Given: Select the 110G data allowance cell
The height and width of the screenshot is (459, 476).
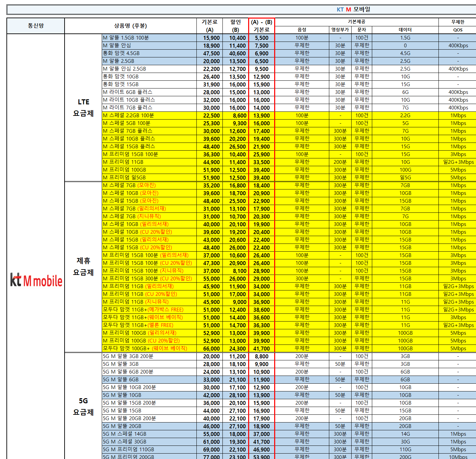Looking at the screenshot, I should (405, 450).
